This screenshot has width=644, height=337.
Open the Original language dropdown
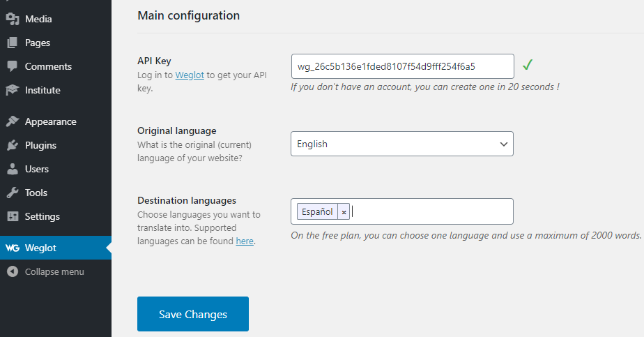pyautogui.click(x=401, y=144)
